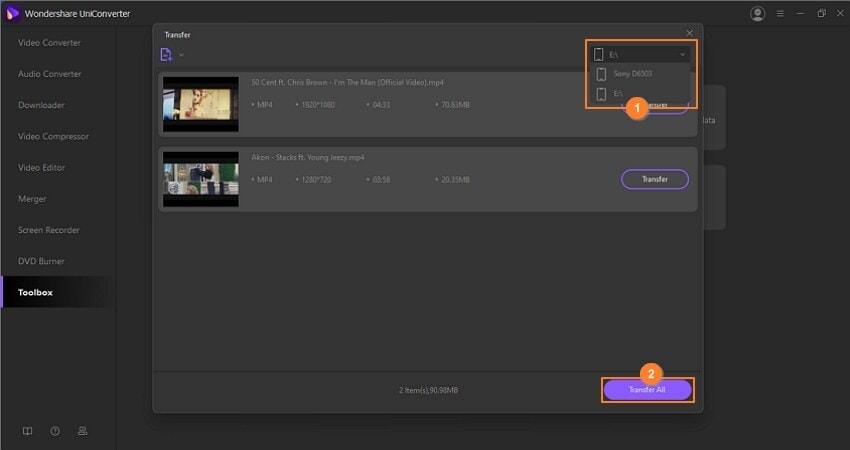Select Sony D6503 device from list
The width and height of the screenshot is (850, 450).
point(640,74)
